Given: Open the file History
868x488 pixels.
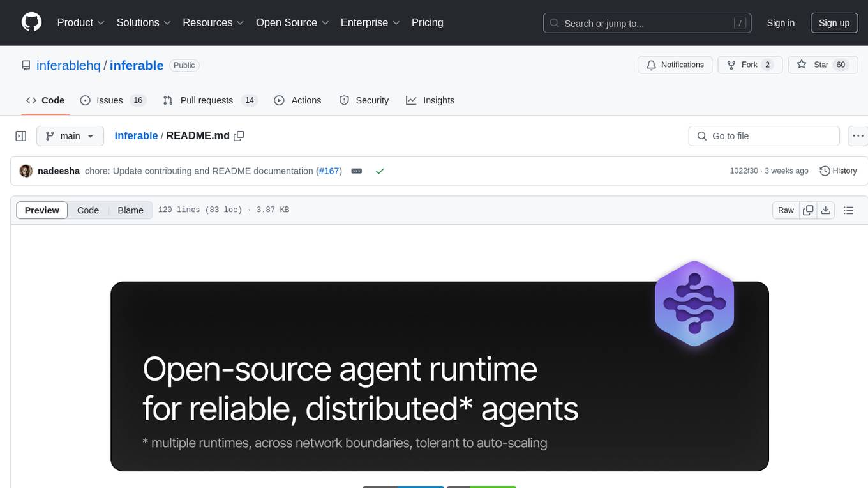Looking at the screenshot, I should click(x=838, y=171).
